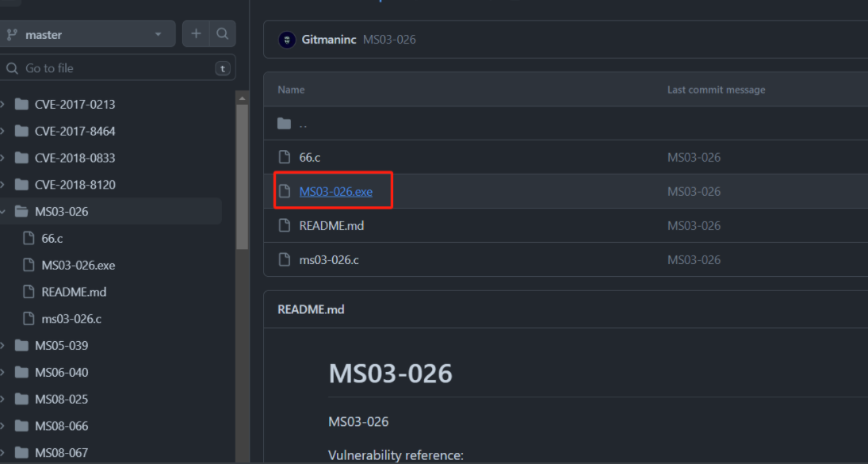Open MS03-026.exe in the sidebar tree
Viewport: 868px width, 464px height.
tap(78, 265)
